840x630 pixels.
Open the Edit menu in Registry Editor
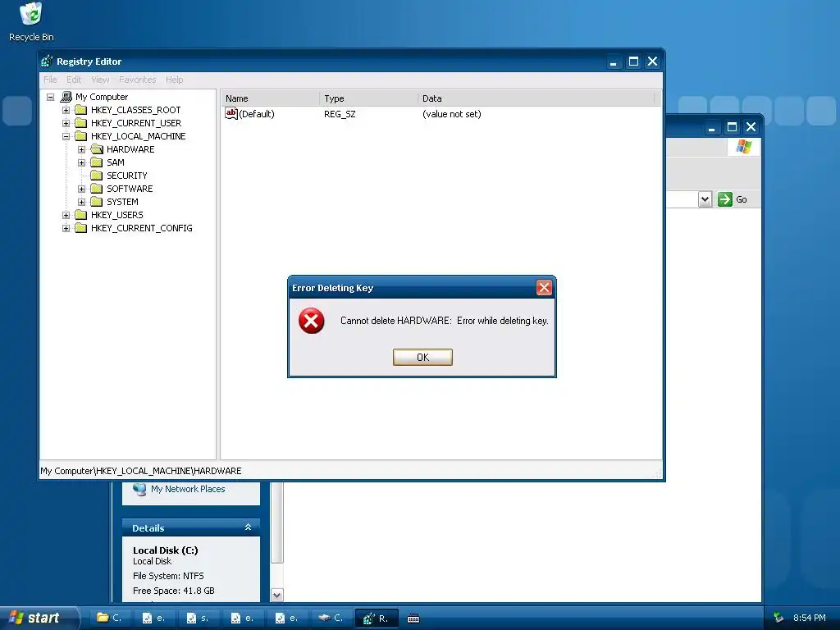pos(74,80)
